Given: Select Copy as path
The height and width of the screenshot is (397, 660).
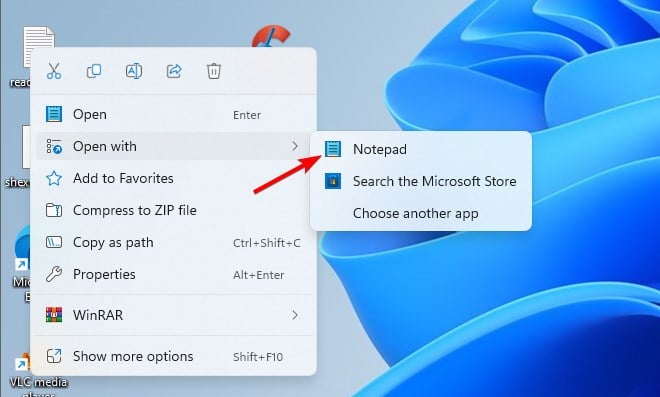Looking at the screenshot, I should coord(174,242).
